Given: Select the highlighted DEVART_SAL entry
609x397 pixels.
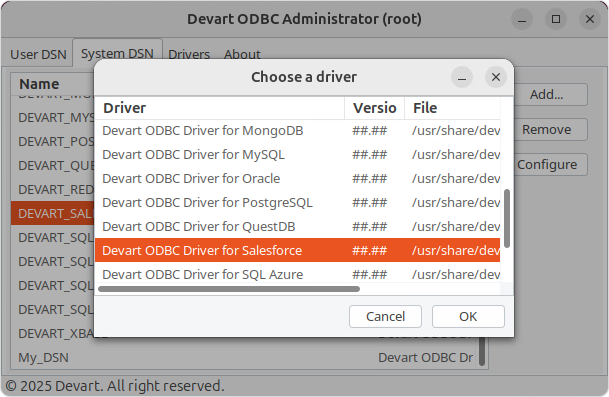Looking at the screenshot, I should [x=53, y=214].
